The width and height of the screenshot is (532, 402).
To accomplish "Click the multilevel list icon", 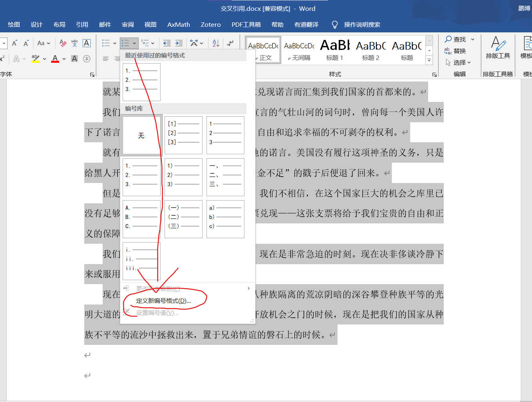I will [145, 43].
